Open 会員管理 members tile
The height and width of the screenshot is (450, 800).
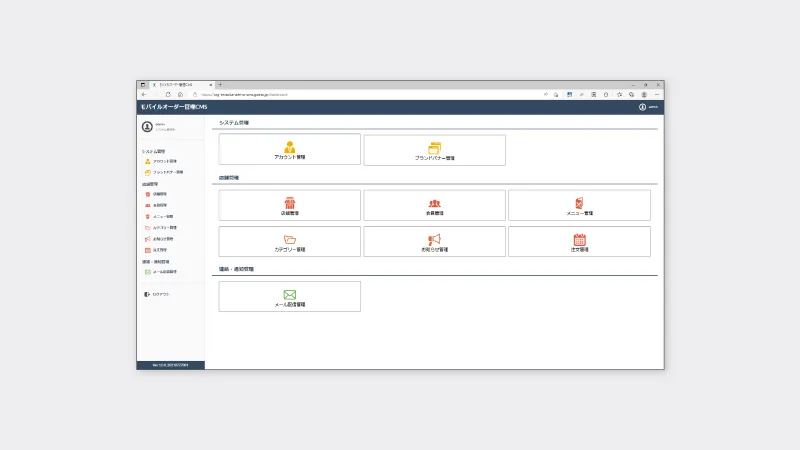point(434,206)
